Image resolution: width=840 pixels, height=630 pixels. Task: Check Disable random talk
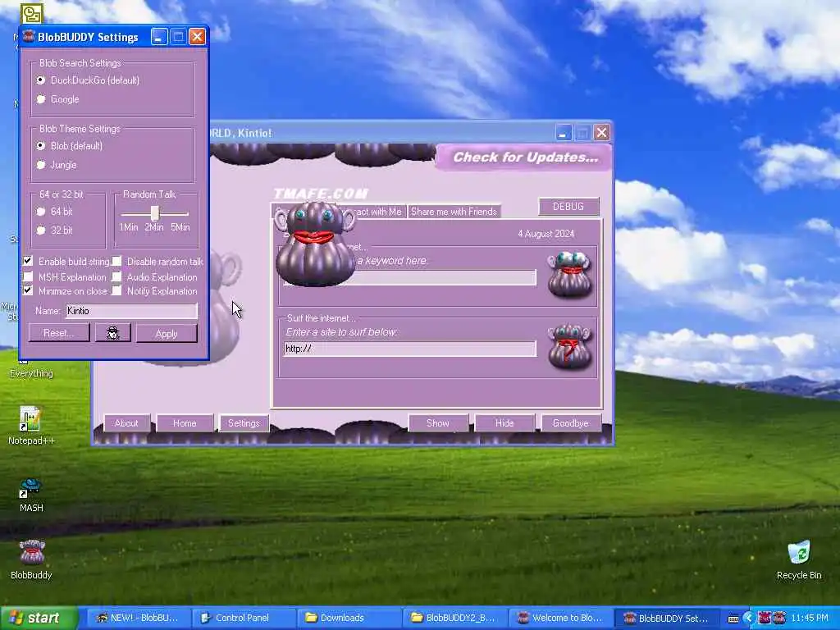pos(116,261)
